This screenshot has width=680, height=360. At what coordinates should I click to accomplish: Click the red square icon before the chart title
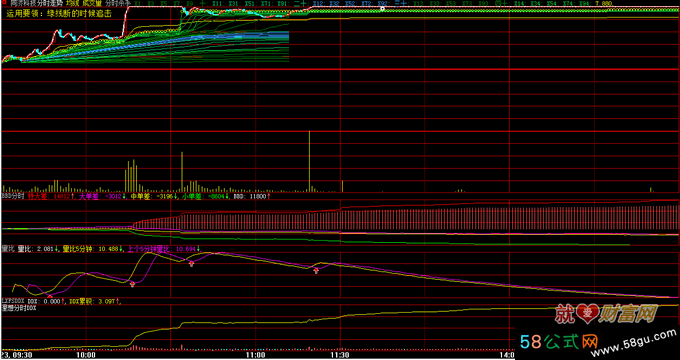click(x=4, y=3)
